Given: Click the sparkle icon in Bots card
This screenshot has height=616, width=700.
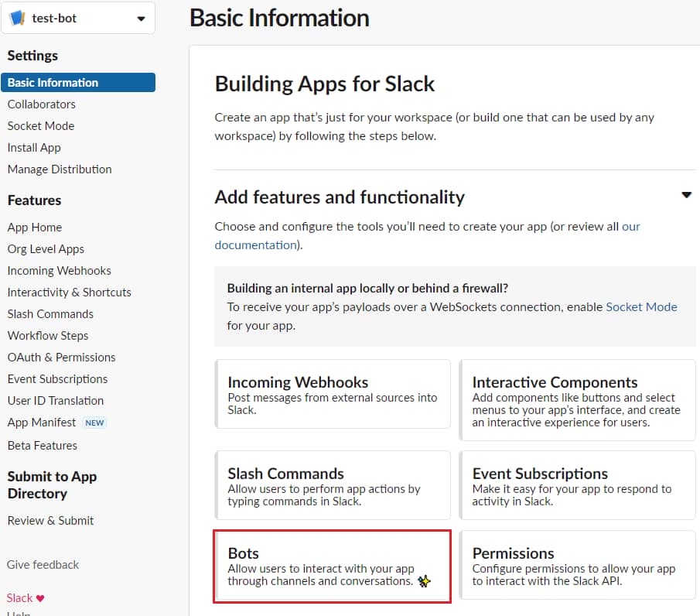Looking at the screenshot, I should pyautogui.click(x=424, y=581).
